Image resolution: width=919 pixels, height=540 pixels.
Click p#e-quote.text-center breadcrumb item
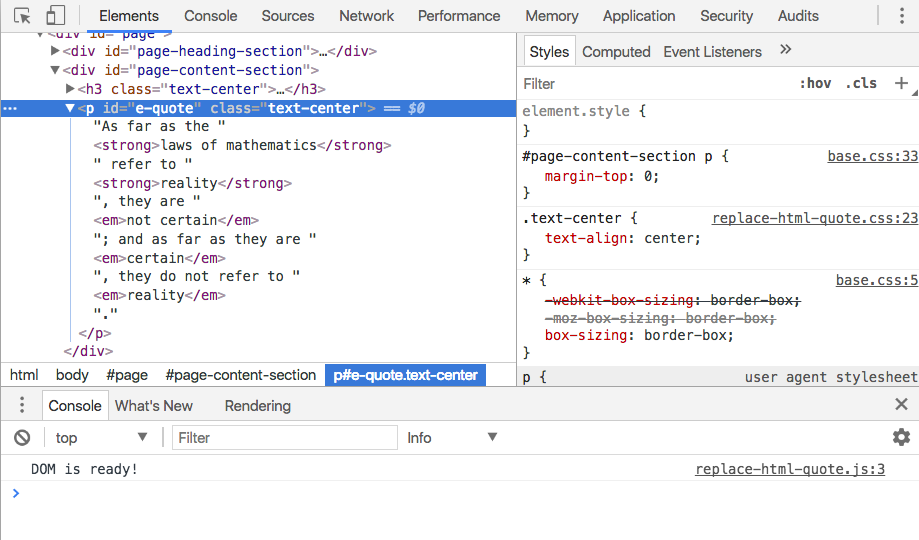[x=406, y=375]
